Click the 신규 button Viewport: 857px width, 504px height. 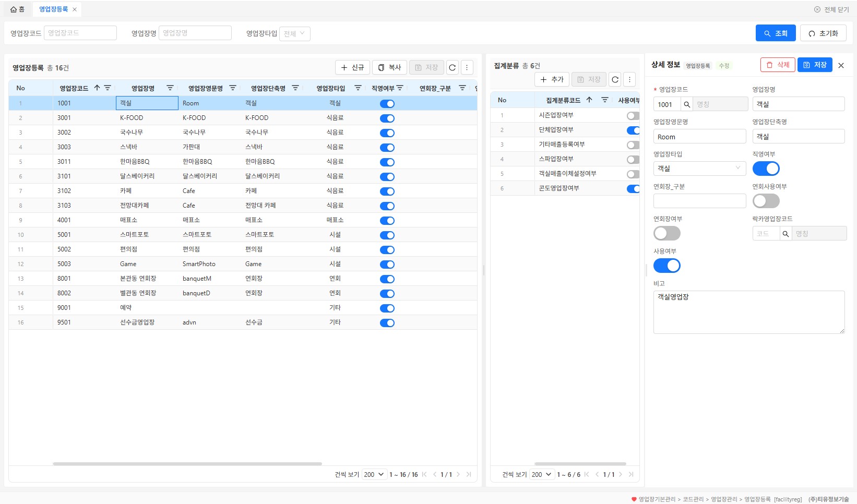tap(352, 67)
